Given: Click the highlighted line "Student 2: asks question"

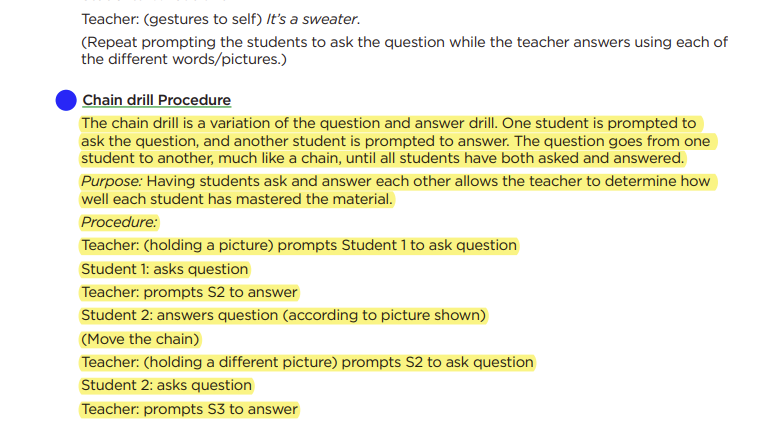Looking at the screenshot, I should pyautogui.click(x=166, y=385).
